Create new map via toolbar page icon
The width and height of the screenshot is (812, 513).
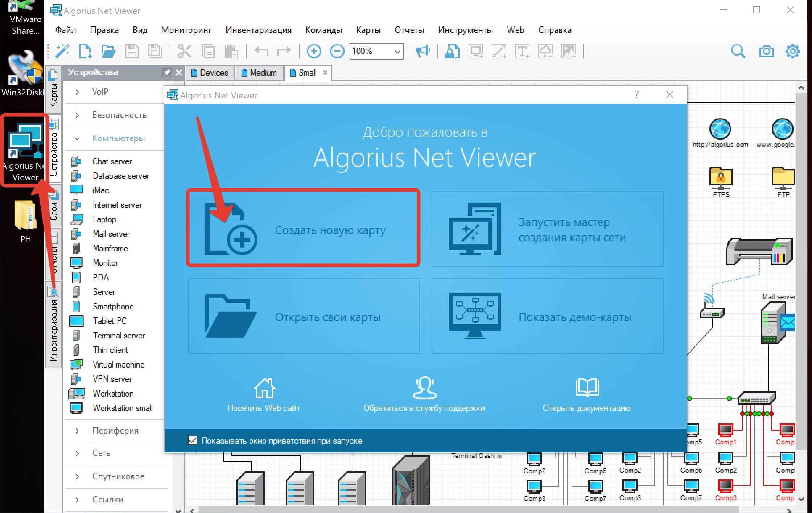pos(85,51)
